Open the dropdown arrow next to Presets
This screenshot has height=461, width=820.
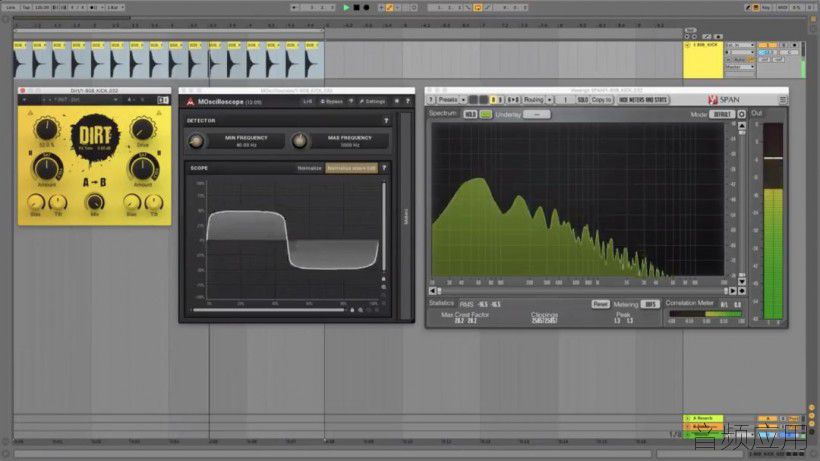[463, 99]
